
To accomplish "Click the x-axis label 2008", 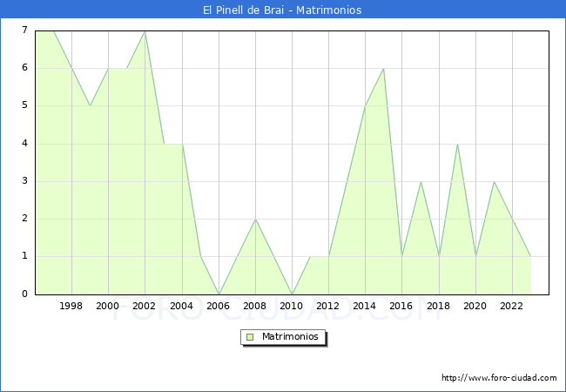I will click(x=255, y=306).
